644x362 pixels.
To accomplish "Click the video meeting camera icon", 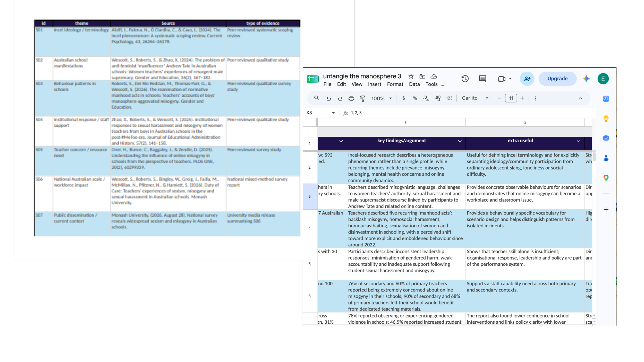I will (502, 79).
